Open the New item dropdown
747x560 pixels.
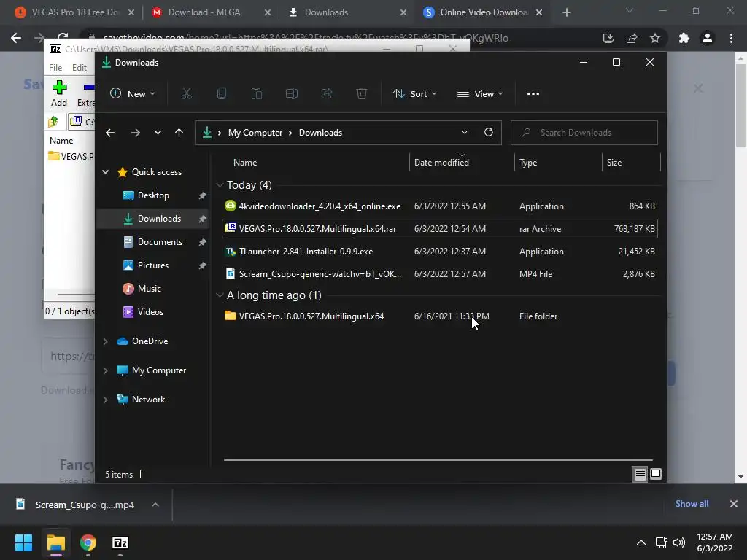click(133, 94)
